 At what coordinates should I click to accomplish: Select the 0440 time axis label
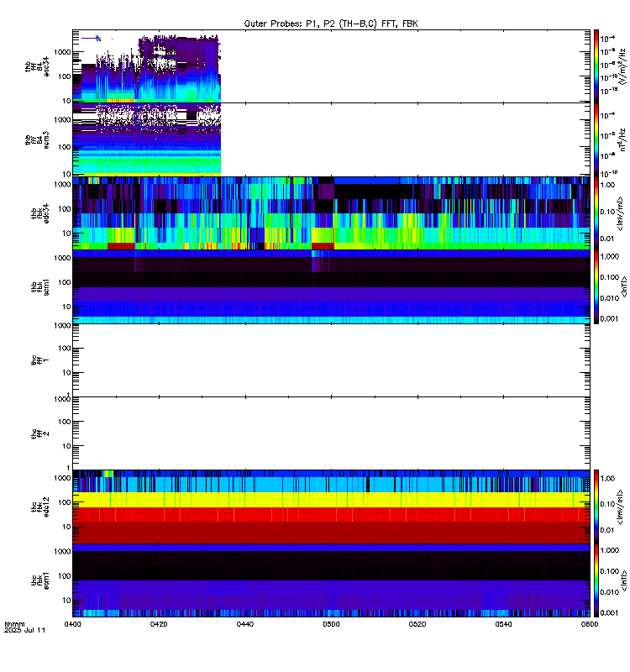pyautogui.click(x=244, y=624)
